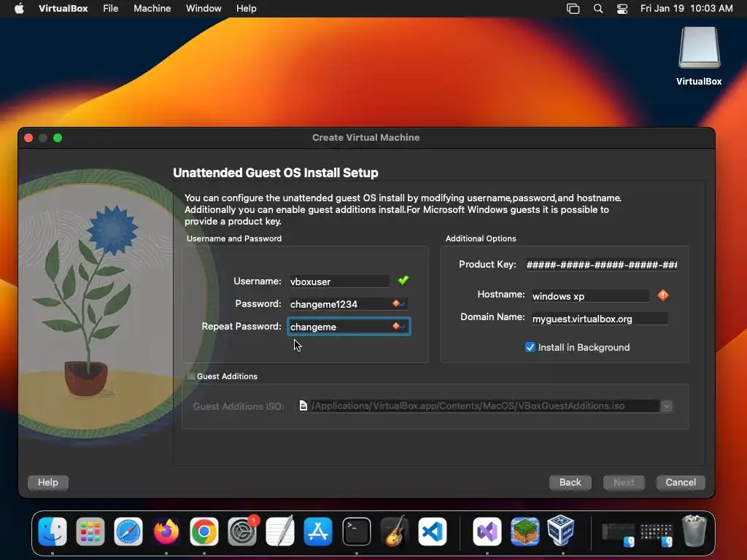Click the VirtualBox cube icon in the dock
The width and height of the screenshot is (747, 560).
click(562, 532)
